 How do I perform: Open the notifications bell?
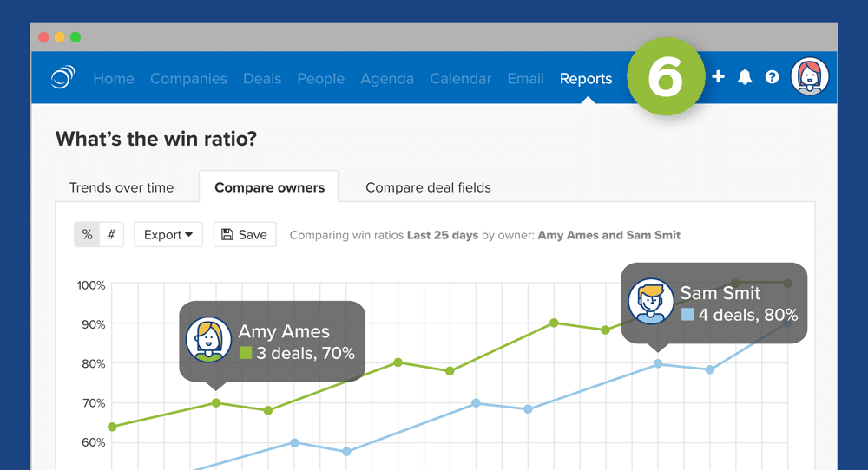[745, 77]
